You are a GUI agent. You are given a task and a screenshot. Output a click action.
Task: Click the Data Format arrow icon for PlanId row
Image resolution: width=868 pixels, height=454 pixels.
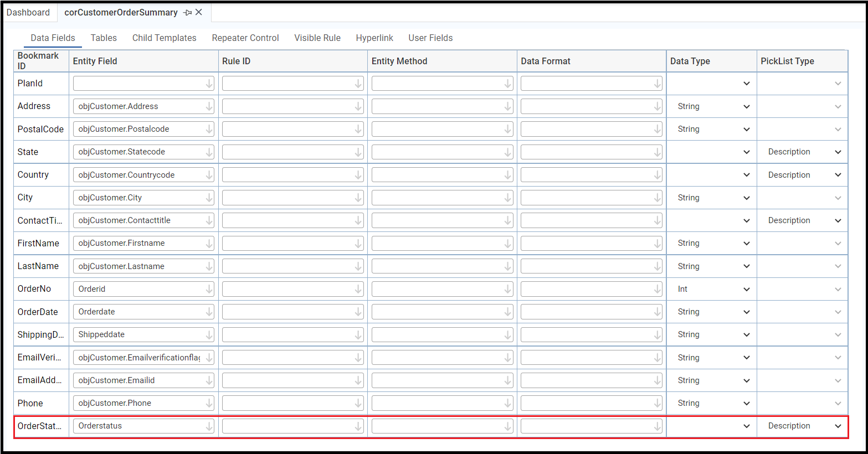(658, 84)
